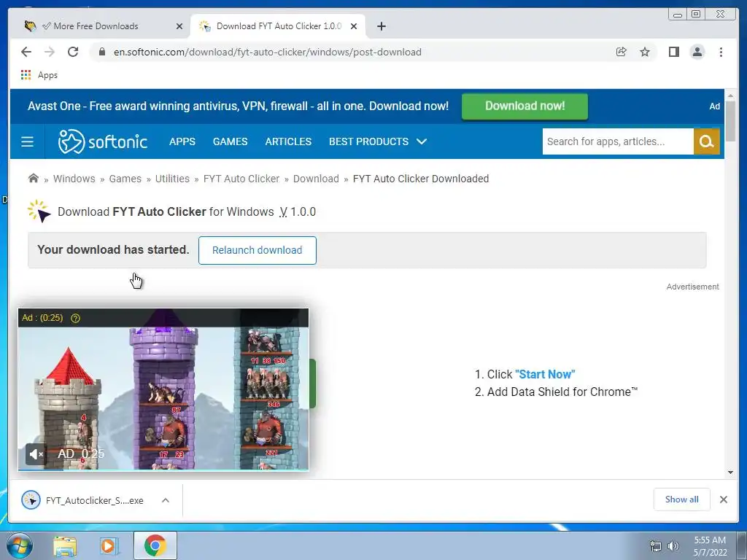This screenshot has height=560, width=747.
Task: Open the browser side panel
Action: 673,52
